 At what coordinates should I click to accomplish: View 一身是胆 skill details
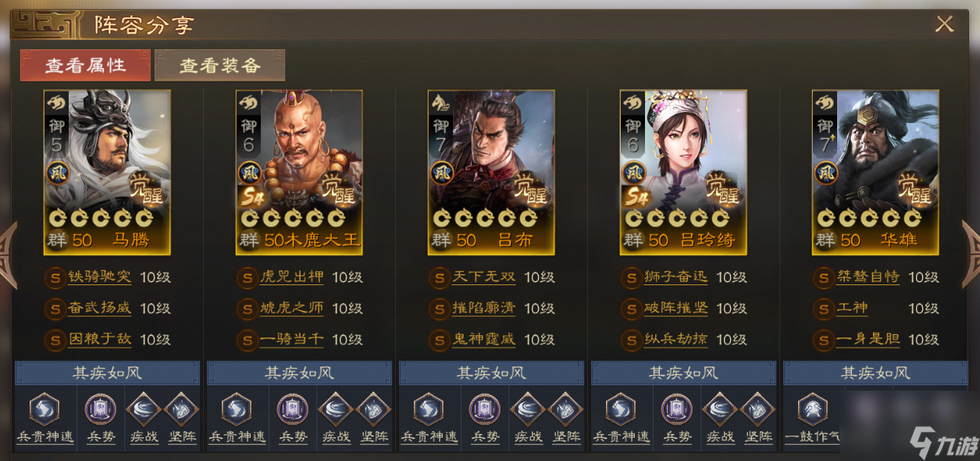(x=868, y=339)
